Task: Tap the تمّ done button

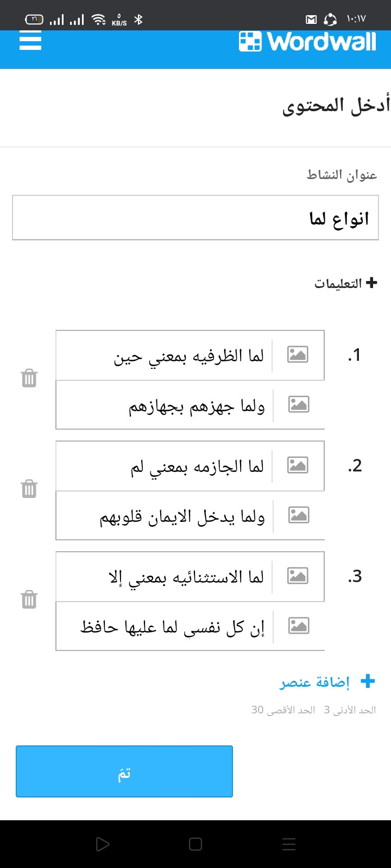Action: click(124, 771)
